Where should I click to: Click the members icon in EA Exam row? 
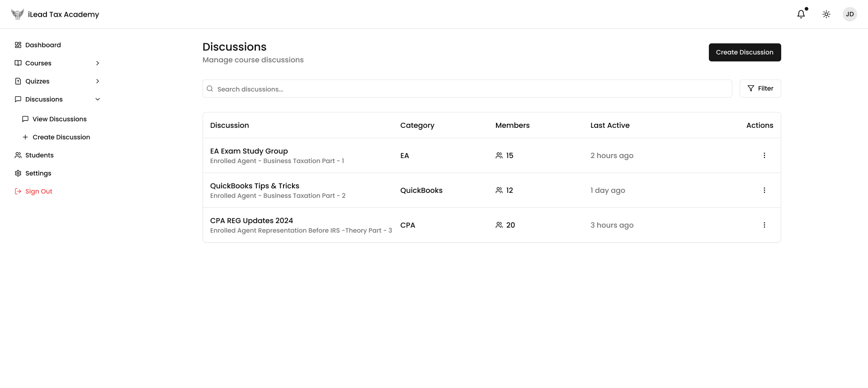click(499, 155)
